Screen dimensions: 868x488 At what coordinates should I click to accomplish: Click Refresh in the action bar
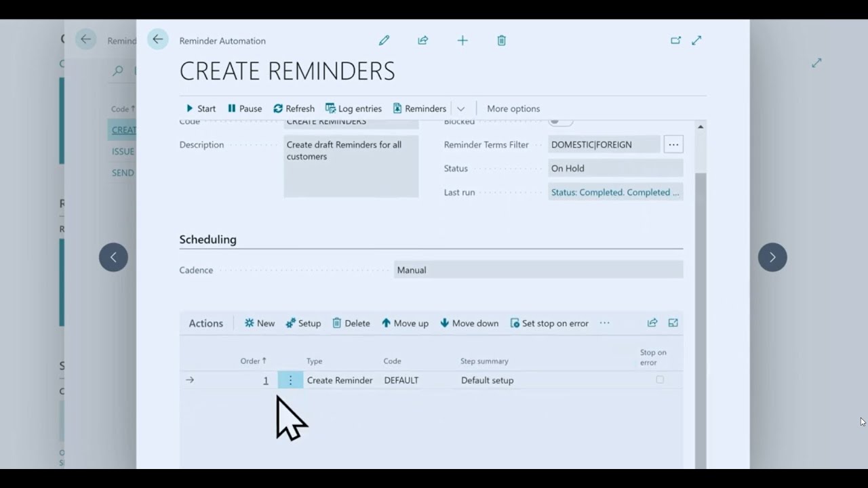[x=294, y=108]
